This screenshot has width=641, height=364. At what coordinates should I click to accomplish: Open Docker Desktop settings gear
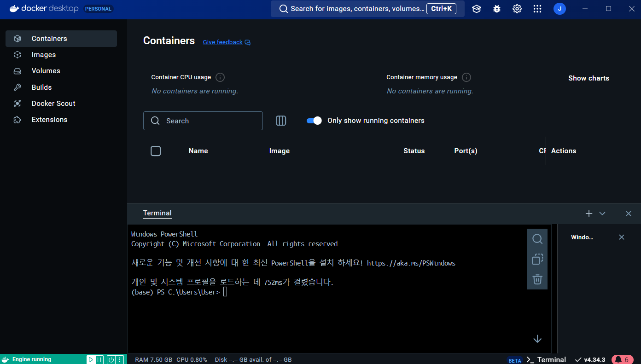517,9
